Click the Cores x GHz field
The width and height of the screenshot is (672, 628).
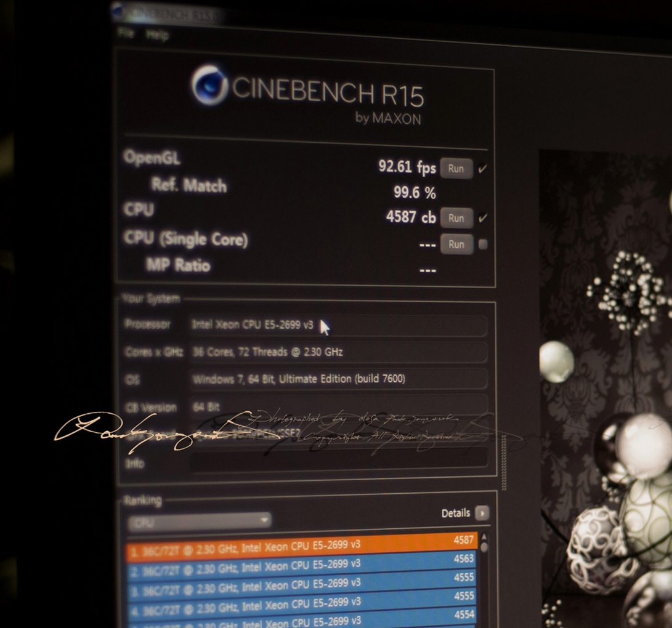click(338, 353)
